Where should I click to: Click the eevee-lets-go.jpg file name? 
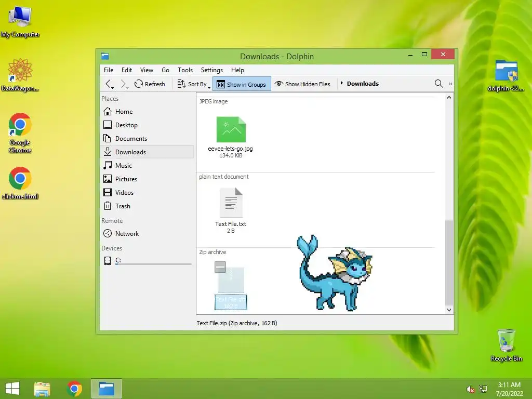pyautogui.click(x=230, y=149)
